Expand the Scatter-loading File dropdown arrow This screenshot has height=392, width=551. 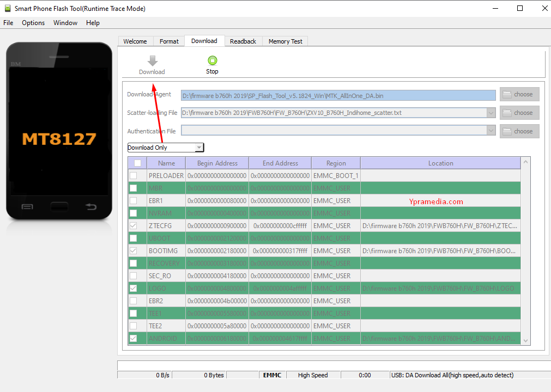491,113
